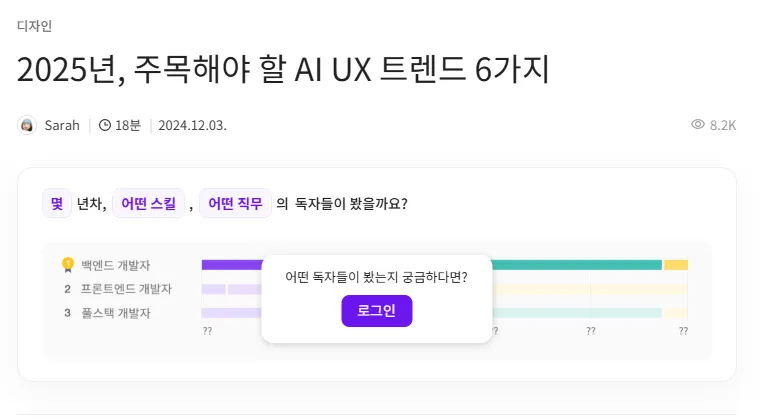771x418 pixels.
Task: Click the 프론트엔드 개발자 rank label
Action: [x=127, y=289]
